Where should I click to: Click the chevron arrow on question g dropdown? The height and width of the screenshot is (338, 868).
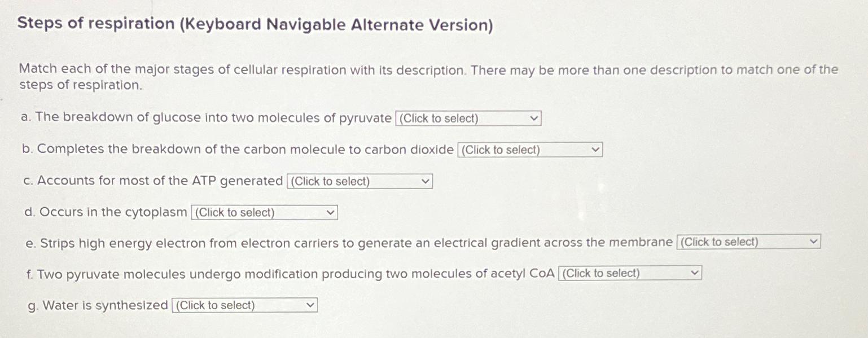[x=310, y=304]
